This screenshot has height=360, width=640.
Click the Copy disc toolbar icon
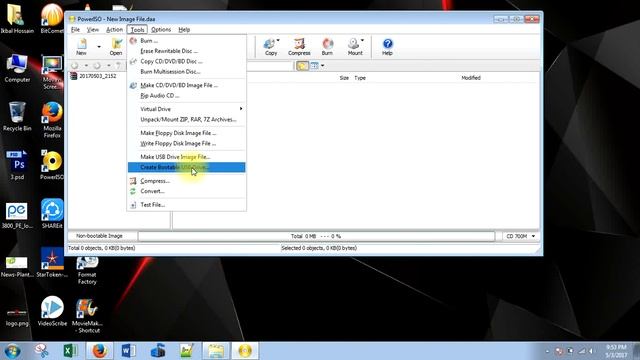coord(270,47)
